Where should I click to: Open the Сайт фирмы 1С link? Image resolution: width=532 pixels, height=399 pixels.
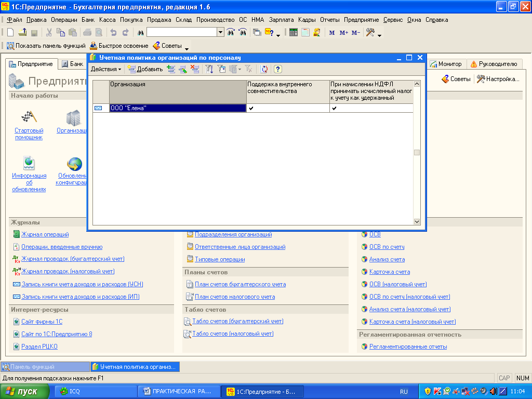(x=42, y=322)
